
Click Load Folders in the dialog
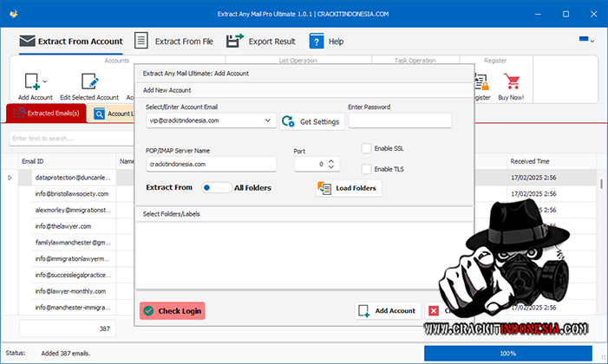pos(348,188)
